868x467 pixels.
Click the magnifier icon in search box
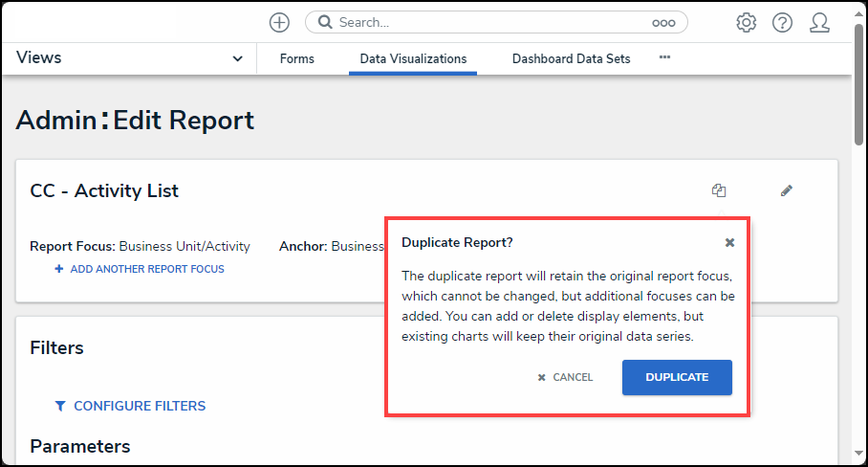325,22
